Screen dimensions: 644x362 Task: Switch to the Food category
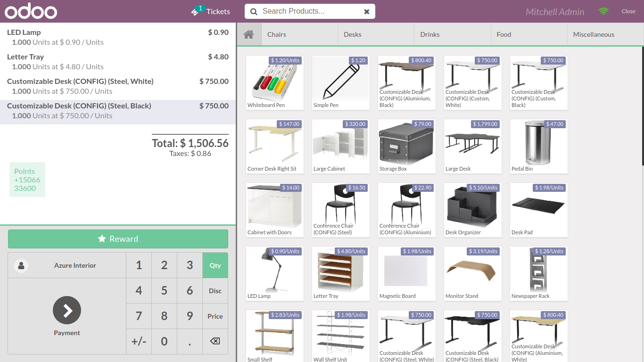529,34
